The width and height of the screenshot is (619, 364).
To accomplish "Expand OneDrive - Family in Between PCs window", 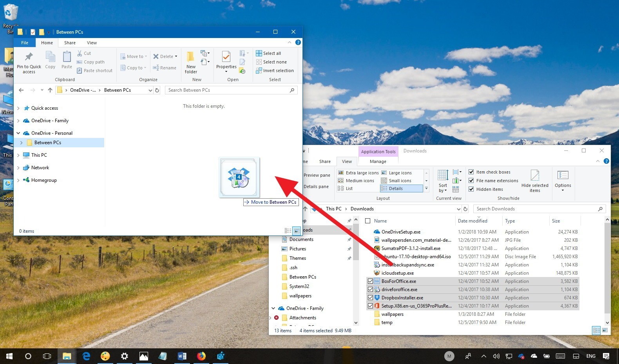I will point(18,121).
